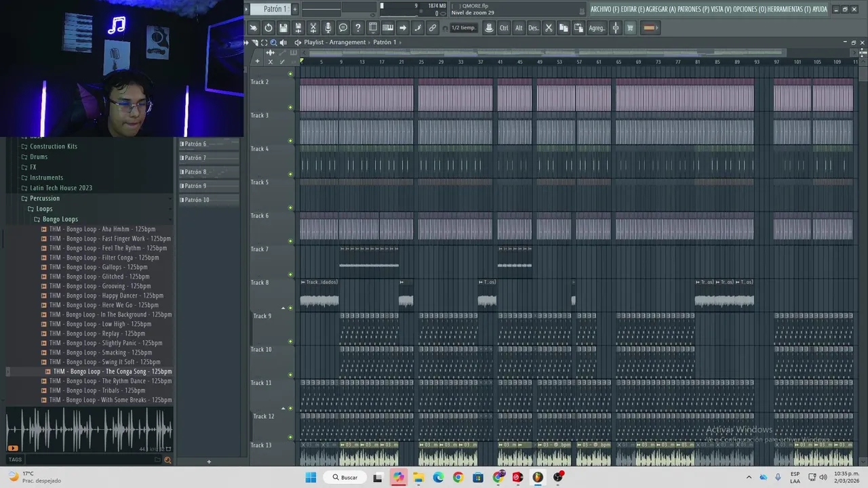Screen dimensions: 868x488
Task: Select the playlist zoom magnifier tool
Action: (x=274, y=42)
